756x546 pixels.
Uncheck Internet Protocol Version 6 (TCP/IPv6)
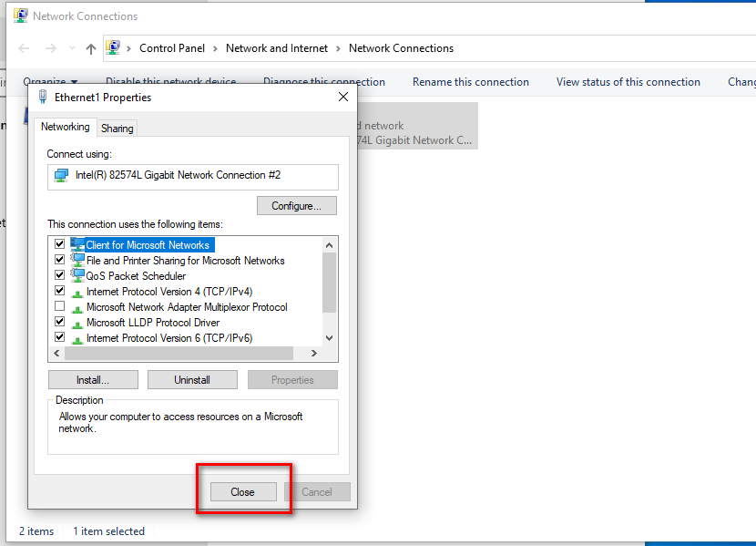tap(60, 336)
